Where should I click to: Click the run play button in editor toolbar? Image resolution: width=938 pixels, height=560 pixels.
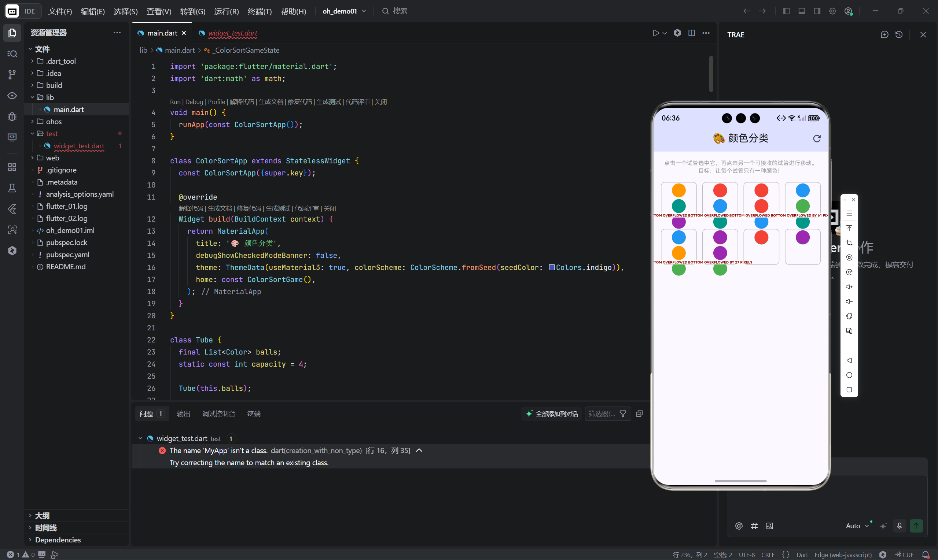655,33
